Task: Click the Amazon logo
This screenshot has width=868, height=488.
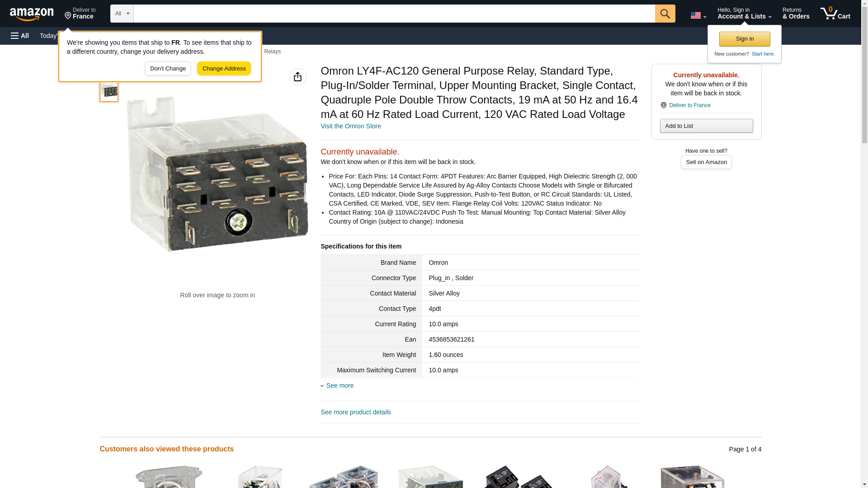Action: click(32, 14)
